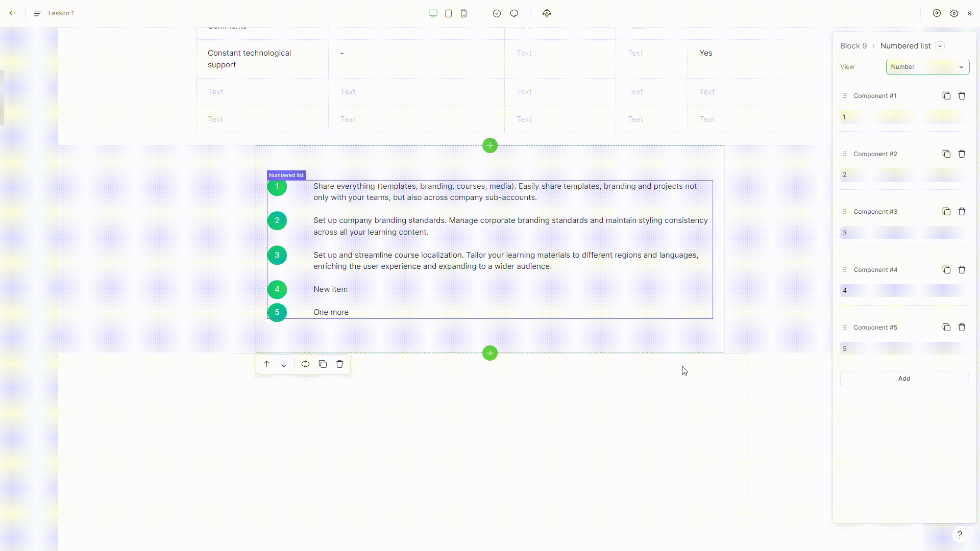
Task: Switch to tablet preview mode
Action: point(448,13)
